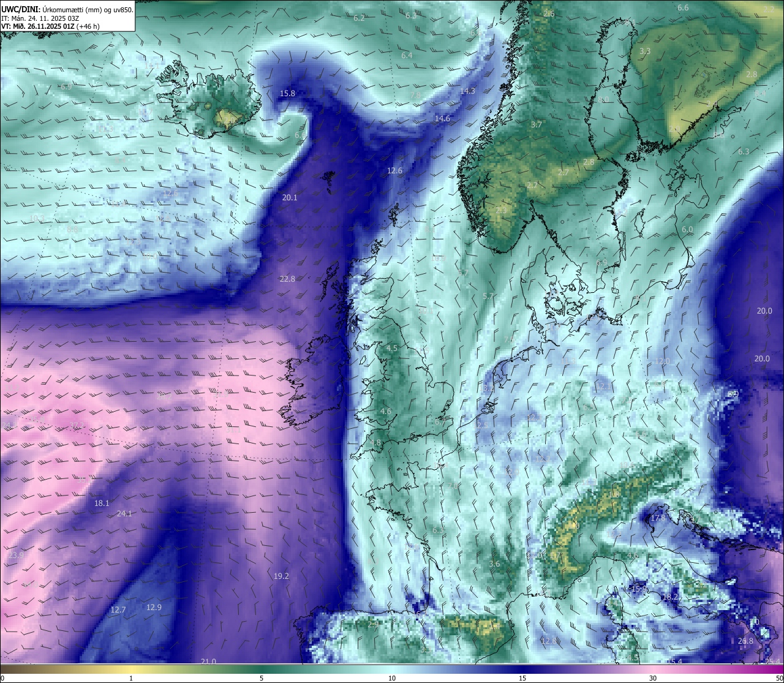The width and height of the screenshot is (784, 683).
Task: Click the 23.9 value near the left edge
Action: tap(16, 555)
